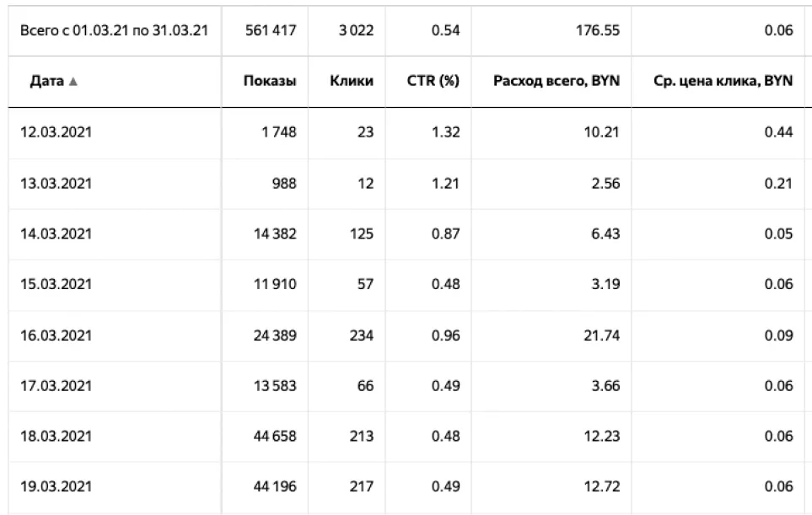The image size is (812, 515).
Task: Click the total impressions value 561 417
Action: pyautogui.click(x=270, y=30)
